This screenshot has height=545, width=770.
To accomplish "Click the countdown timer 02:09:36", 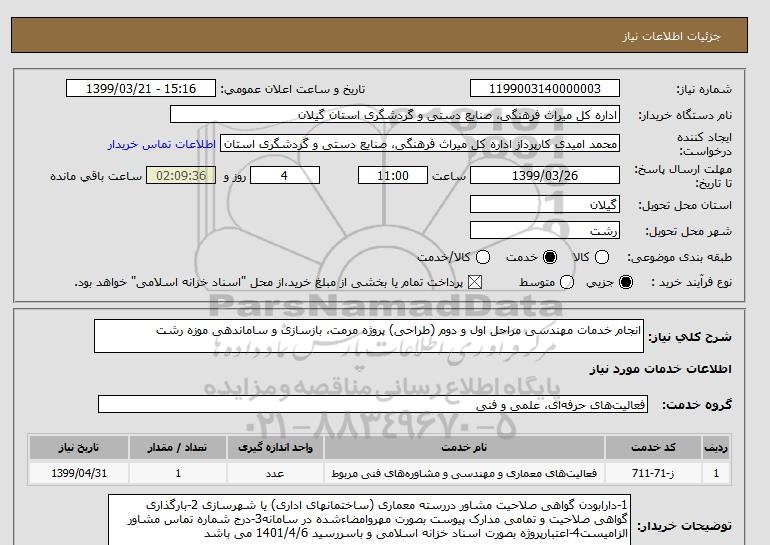I will pos(181,175).
